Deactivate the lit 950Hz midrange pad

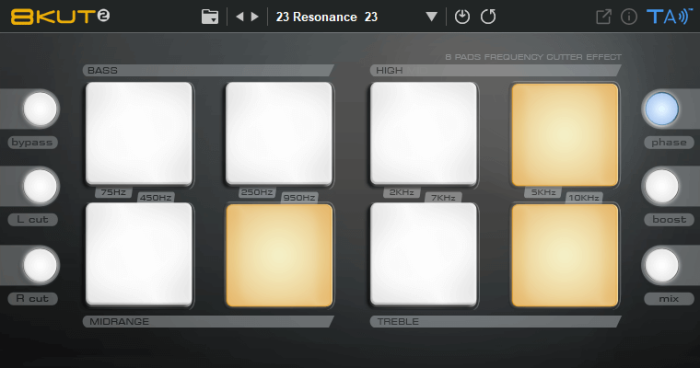click(279, 255)
